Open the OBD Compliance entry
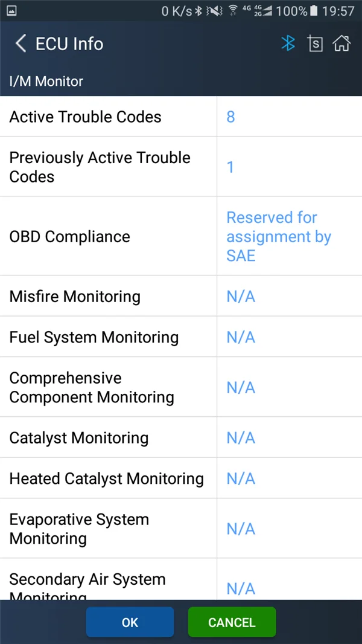 click(181, 236)
